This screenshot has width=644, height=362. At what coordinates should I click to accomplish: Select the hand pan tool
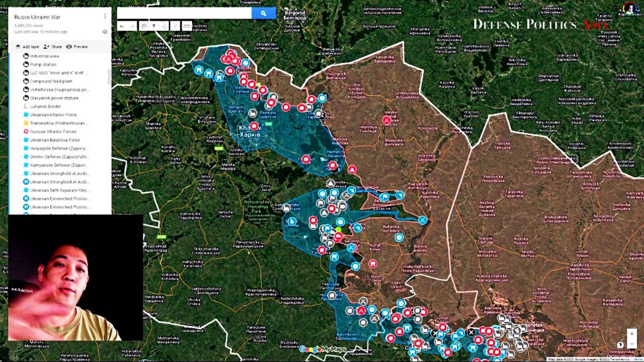coord(143,26)
